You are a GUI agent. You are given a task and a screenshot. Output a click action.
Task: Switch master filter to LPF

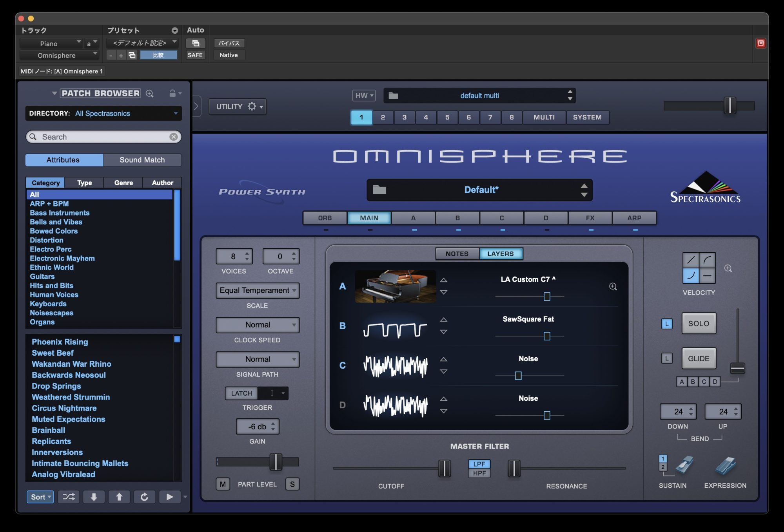(479, 464)
